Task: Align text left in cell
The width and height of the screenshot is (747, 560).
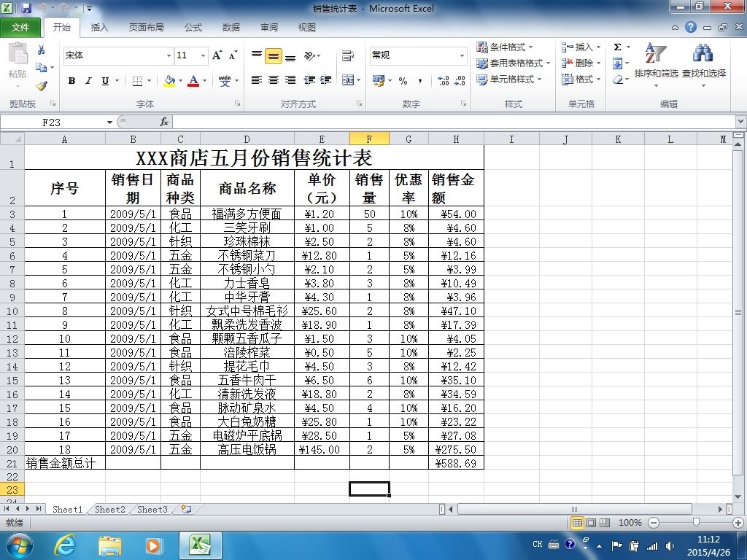Action: pyautogui.click(x=256, y=80)
